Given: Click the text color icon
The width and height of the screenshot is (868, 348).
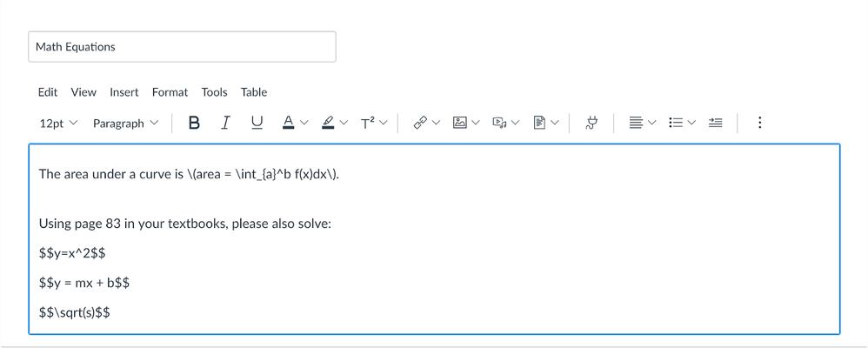Looking at the screenshot, I should pyautogui.click(x=288, y=123).
